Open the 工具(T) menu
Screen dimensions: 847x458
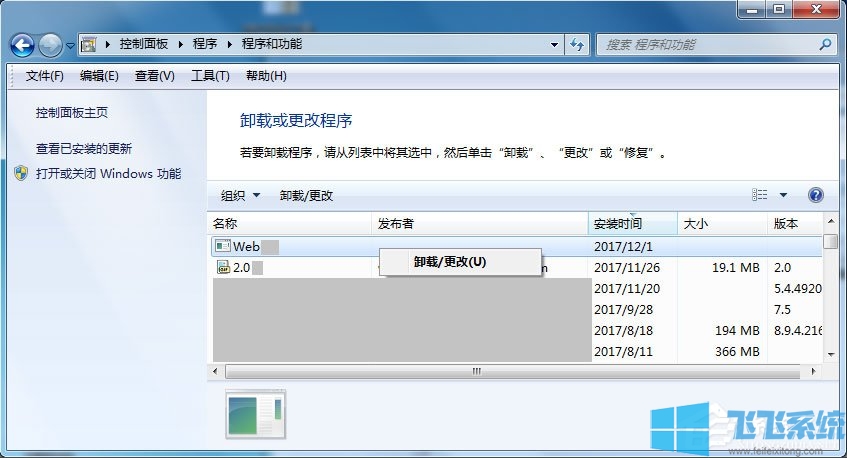pos(210,76)
